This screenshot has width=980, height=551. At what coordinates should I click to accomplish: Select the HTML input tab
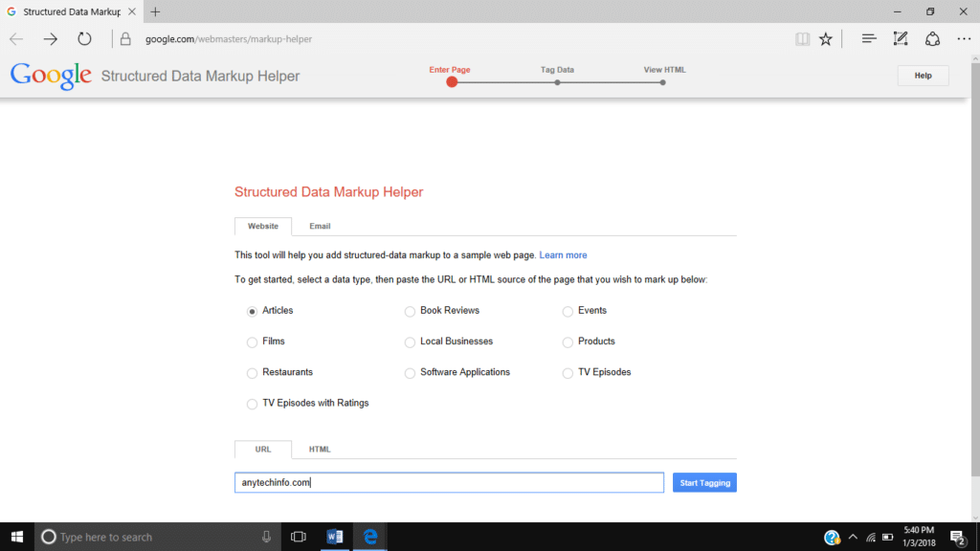[x=320, y=450]
